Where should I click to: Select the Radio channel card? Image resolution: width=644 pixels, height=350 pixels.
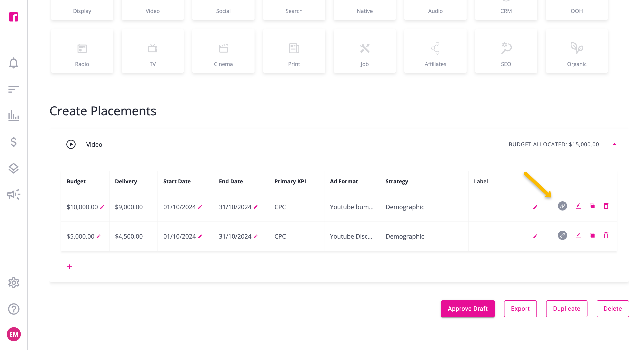click(x=82, y=51)
